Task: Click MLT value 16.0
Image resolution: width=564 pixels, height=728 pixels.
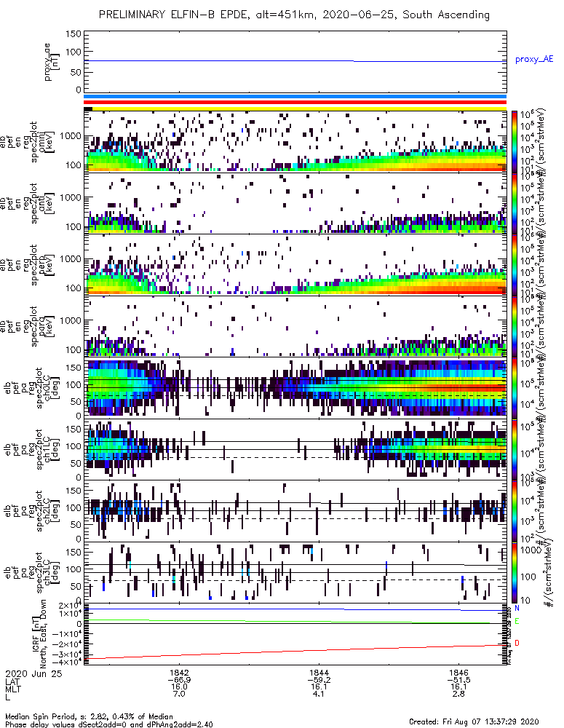Action: pyautogui.click(x=179, y=687)
